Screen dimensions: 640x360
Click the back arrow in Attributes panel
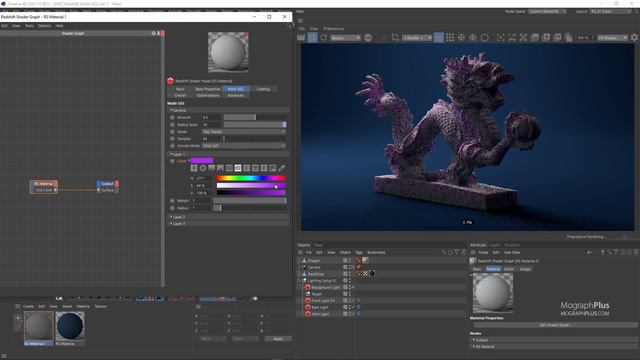coord(589,252)
